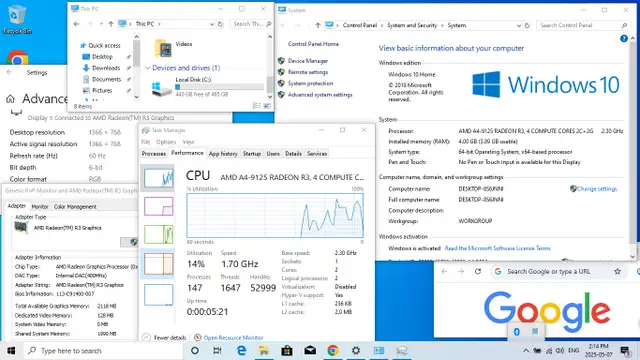Select the CPU graph thumbnail in Task Manager
Viewport: 640px width, 360px height.
click(x=159, y=178)
